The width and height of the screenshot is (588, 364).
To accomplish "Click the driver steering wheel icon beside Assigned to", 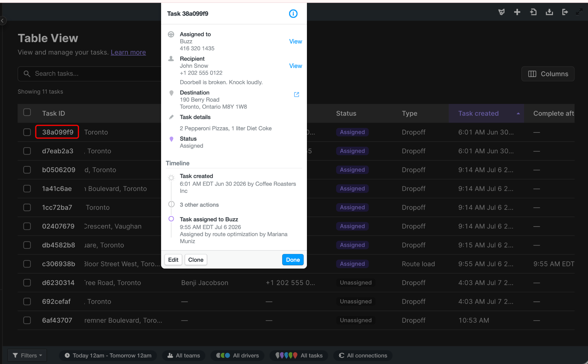I will point(171,34).
